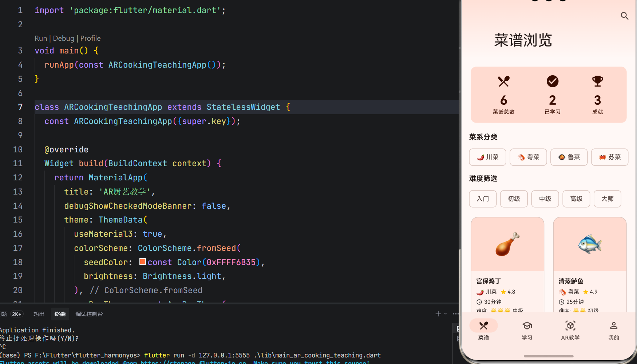Screen dimensions: 637x364
Task: Click the 30分钟 cooking time
Action: click(489, 302)
